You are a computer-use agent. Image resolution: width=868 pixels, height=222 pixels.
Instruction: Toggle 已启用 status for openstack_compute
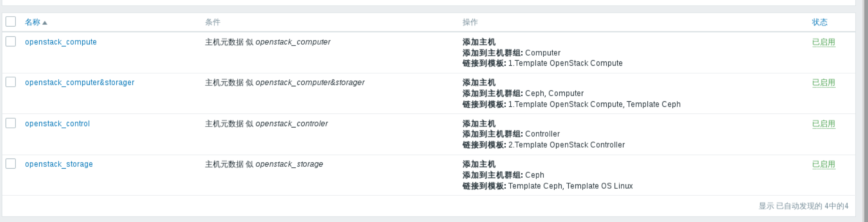tap(823, 42)
